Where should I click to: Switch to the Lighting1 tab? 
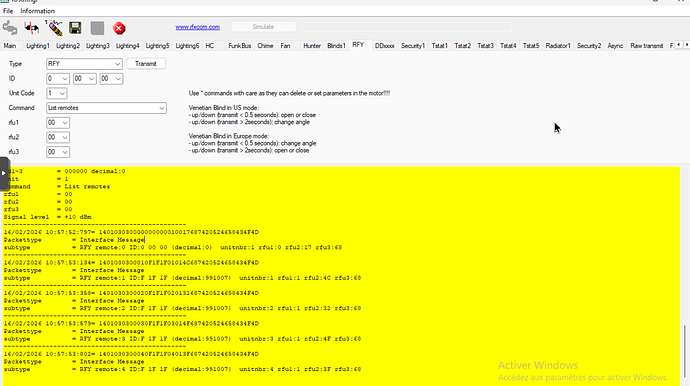click(37, 46)
